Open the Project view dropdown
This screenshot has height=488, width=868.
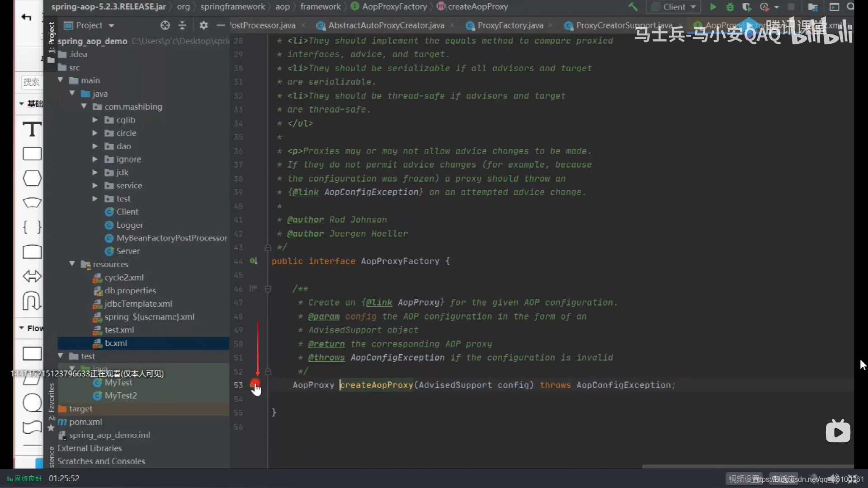111,26
